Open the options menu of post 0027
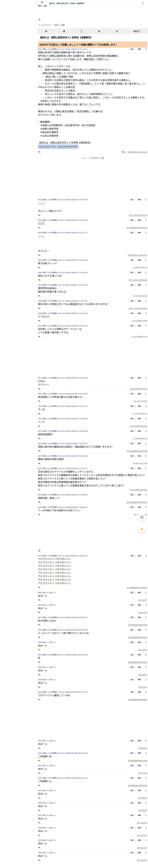The image size is (148, 868). click(146, 655)
